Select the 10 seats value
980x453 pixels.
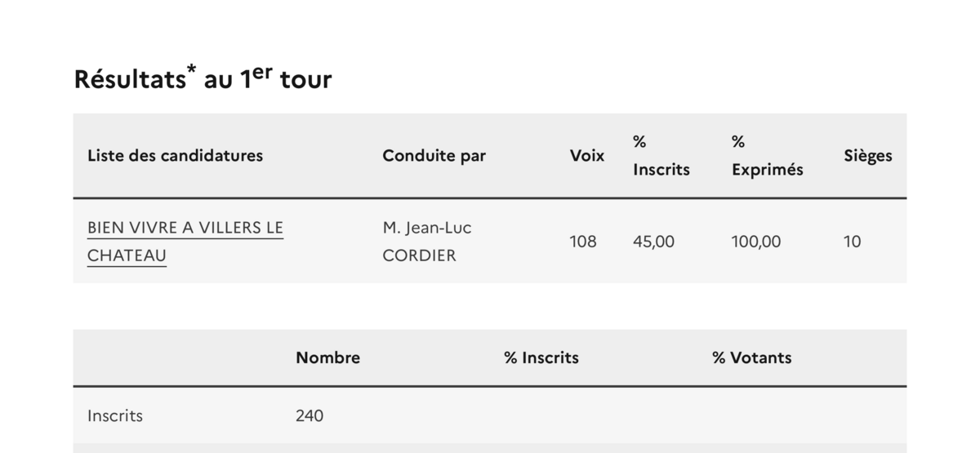852,242
